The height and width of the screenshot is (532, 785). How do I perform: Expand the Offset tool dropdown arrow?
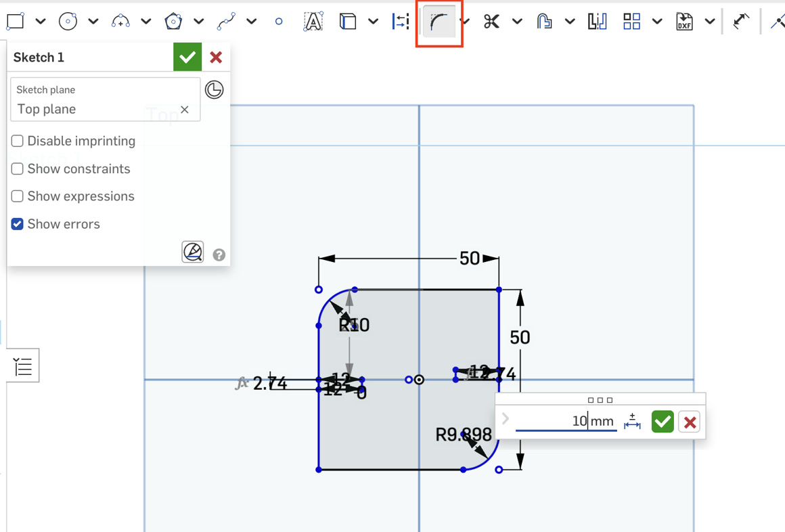point(570,22)
